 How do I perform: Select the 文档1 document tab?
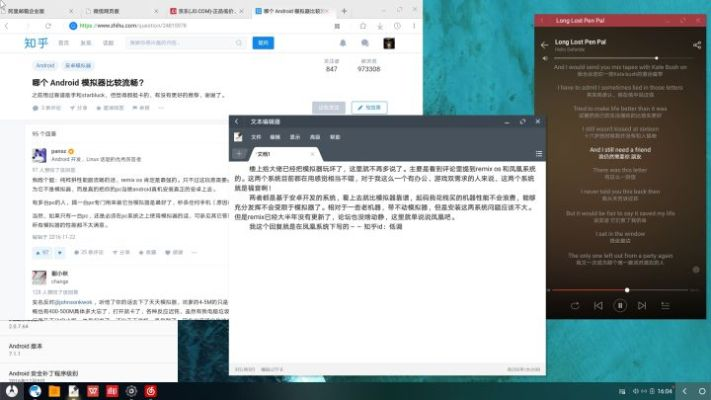[x=265, y=153]
